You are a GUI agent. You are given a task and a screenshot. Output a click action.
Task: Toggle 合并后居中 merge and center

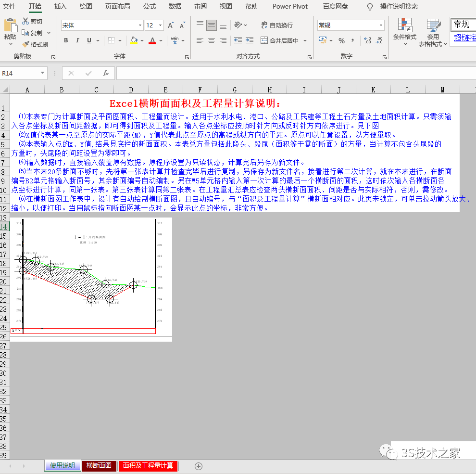click(x=280, y=40)
